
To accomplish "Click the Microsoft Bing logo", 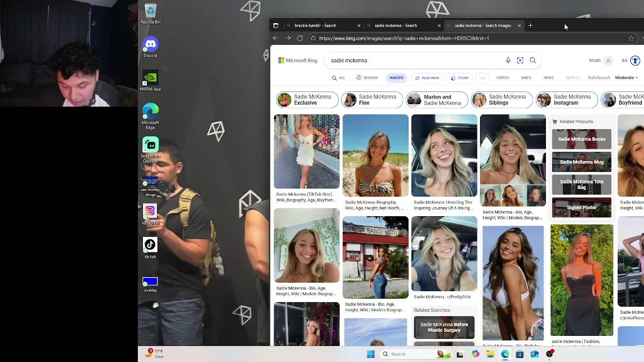I will coord(298,60).
